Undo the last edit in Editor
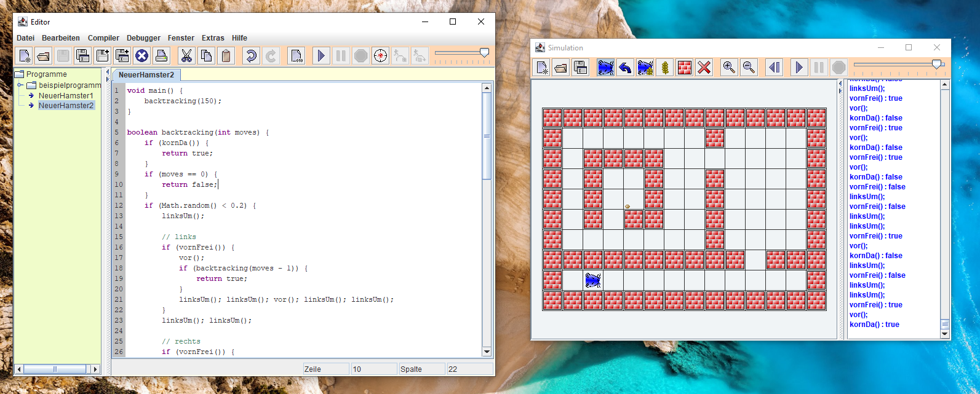The width and height of the screenshot is (980, 394). pos(250,56)
